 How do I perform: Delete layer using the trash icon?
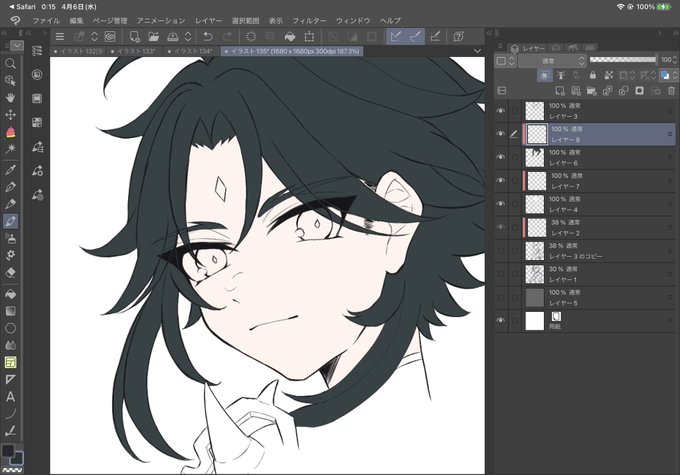[671, 91]
